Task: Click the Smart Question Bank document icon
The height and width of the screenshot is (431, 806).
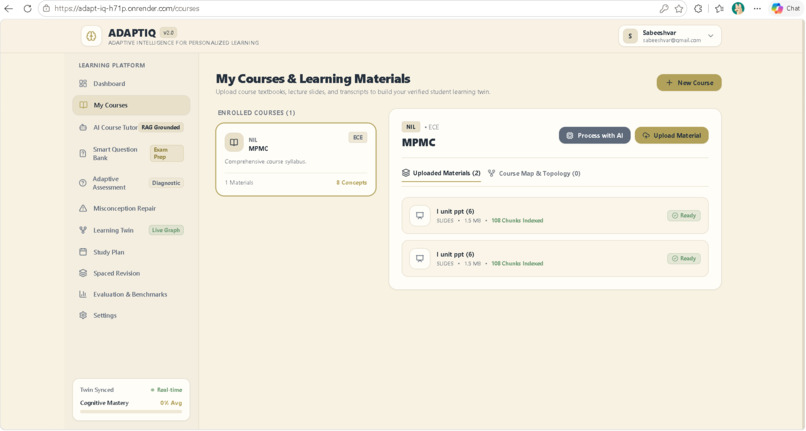Action: pyautogui.click(x=83, y=153)
